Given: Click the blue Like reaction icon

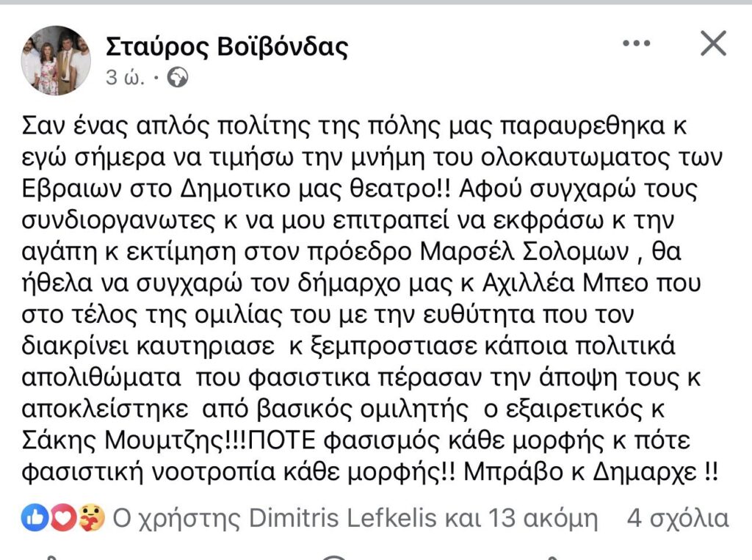Looking at the screenshot, I should point(34,519).
